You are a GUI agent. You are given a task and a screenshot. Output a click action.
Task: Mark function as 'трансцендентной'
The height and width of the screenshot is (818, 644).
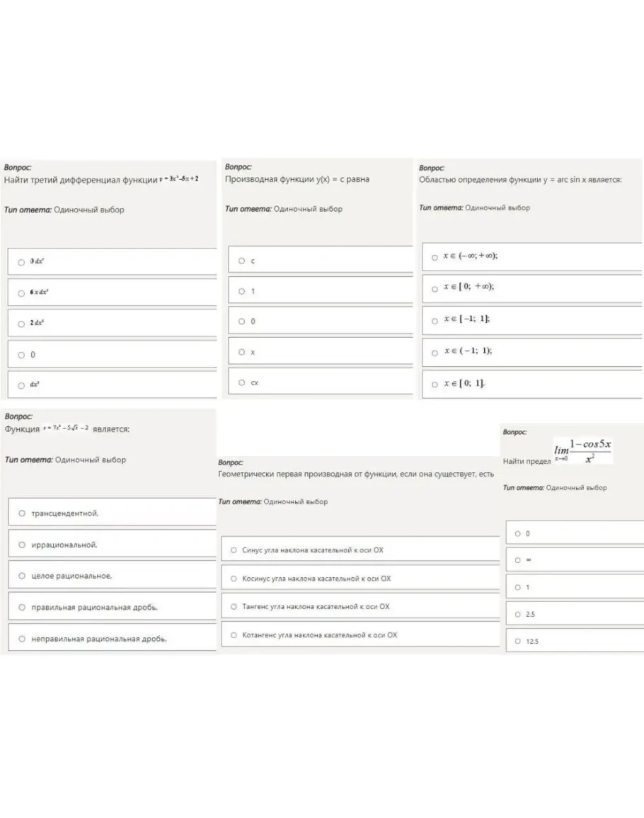[23, 513]
